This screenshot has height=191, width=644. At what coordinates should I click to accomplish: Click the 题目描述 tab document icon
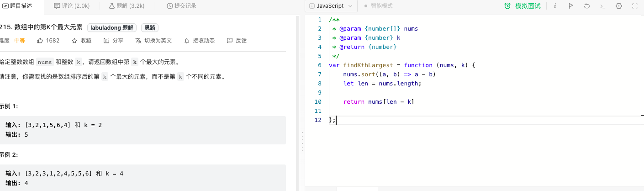point(6,6)
